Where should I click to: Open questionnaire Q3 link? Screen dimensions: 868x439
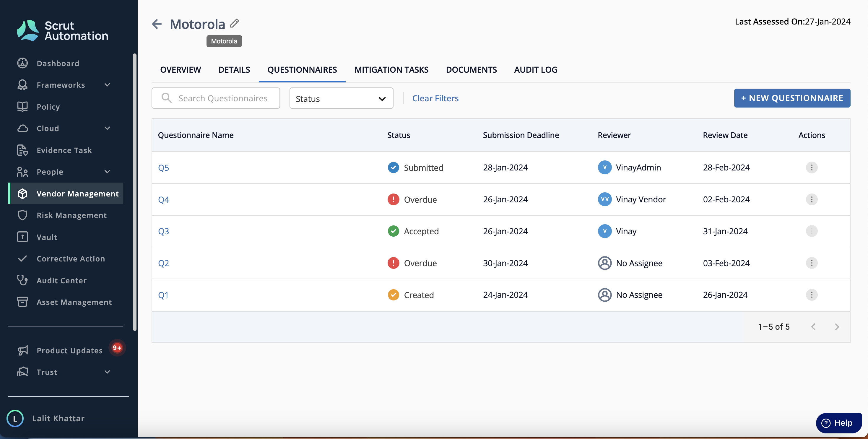pos(163,231)
